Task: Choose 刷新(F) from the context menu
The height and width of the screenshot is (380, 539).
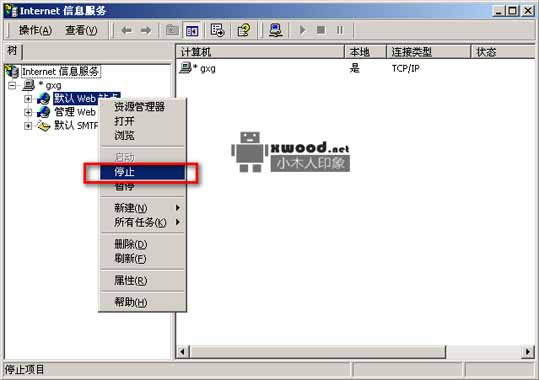Action: [x=142, y=259]
